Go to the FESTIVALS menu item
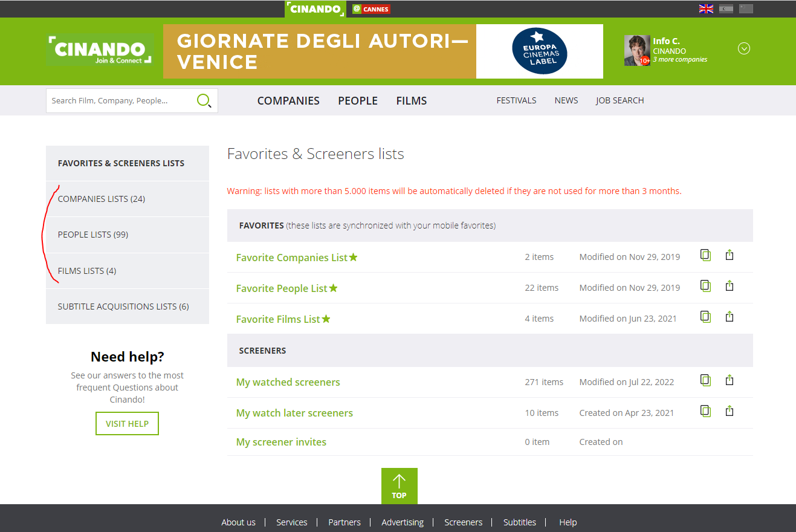The height and width of the screenshot is (532, 796). [516, 100]
